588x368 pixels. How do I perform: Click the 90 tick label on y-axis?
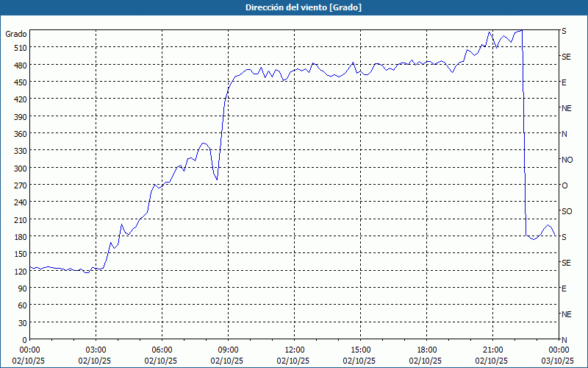pos(21,289)
